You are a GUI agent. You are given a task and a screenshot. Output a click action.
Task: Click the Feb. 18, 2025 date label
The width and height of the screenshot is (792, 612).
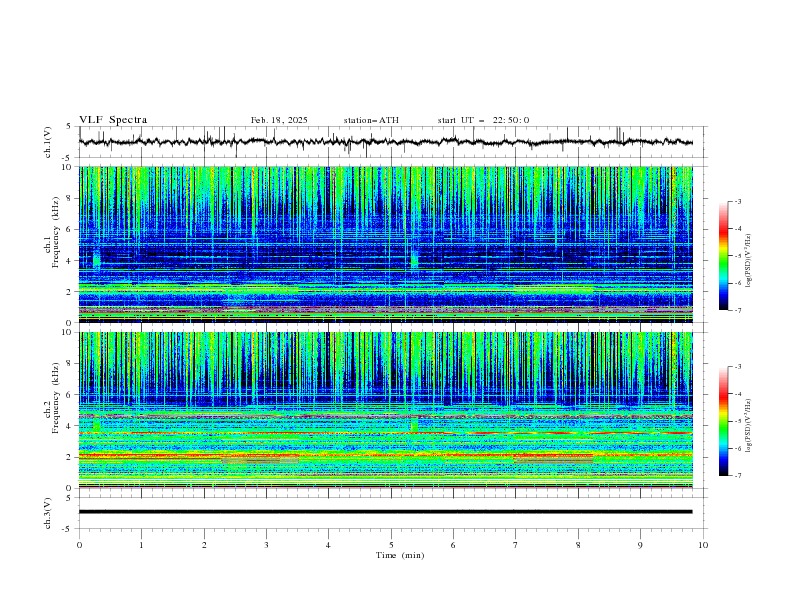[x=279, y=120]
